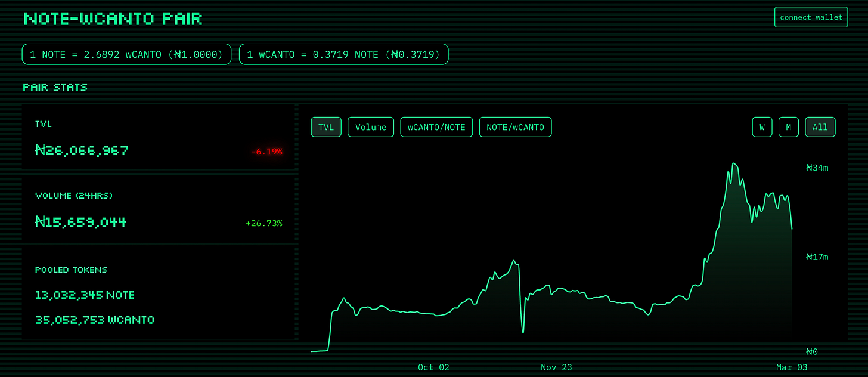
Task: Click the TVL value ₦26,066,967
Action: (x=82, y=150)
